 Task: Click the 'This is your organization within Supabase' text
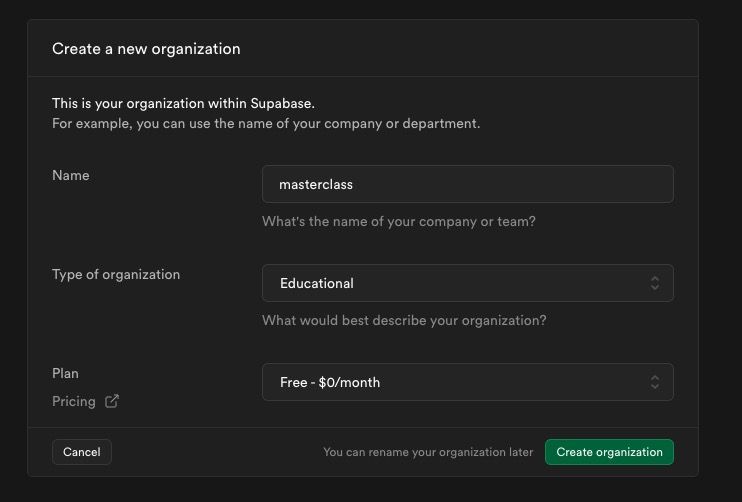(x=183, y=104)
